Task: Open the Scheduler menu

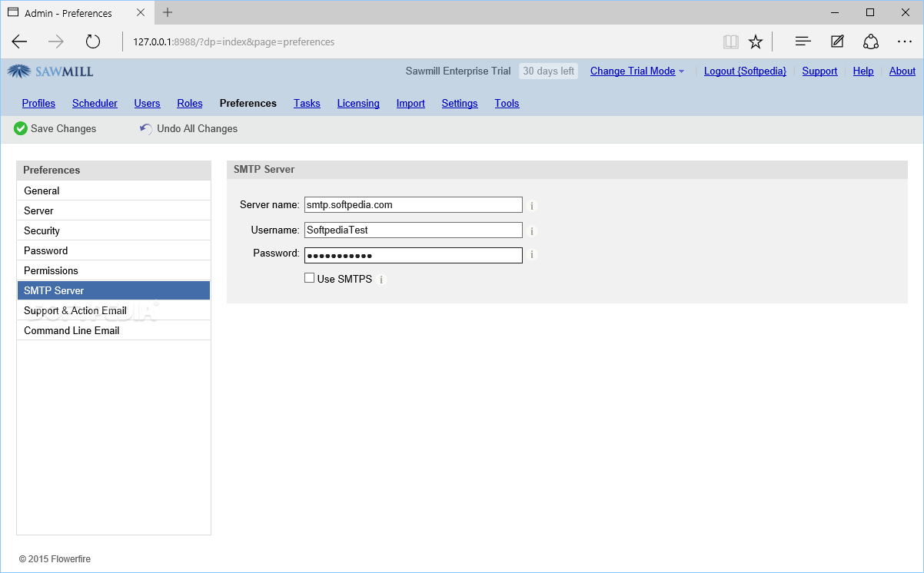Action: point(95,103)
